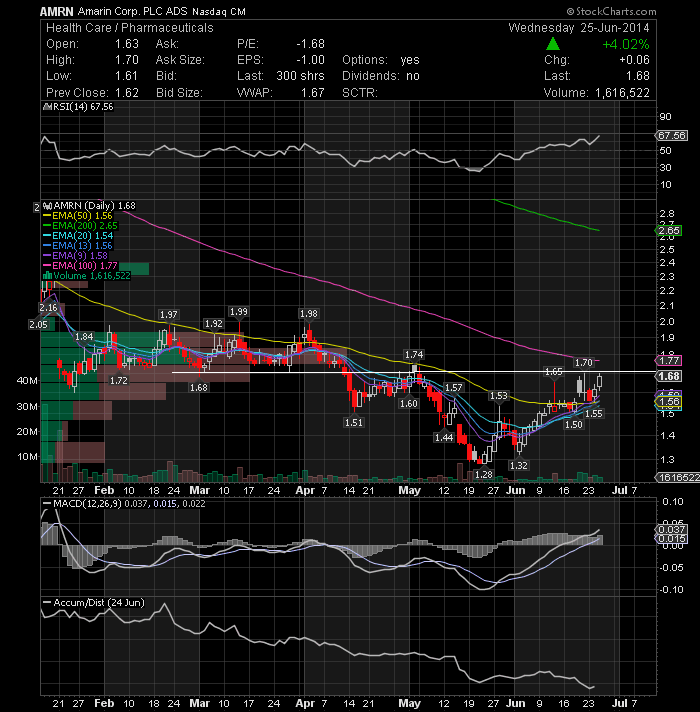Click the 1616522 volume tag on right axis
Viewport: 700px width, 712px height.
678,477
